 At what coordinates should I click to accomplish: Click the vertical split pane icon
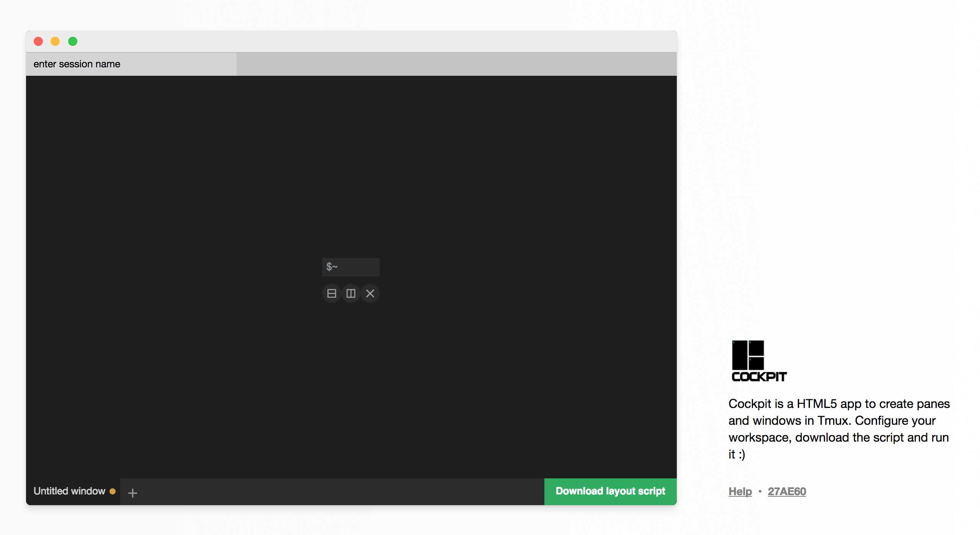click(350, 293)
